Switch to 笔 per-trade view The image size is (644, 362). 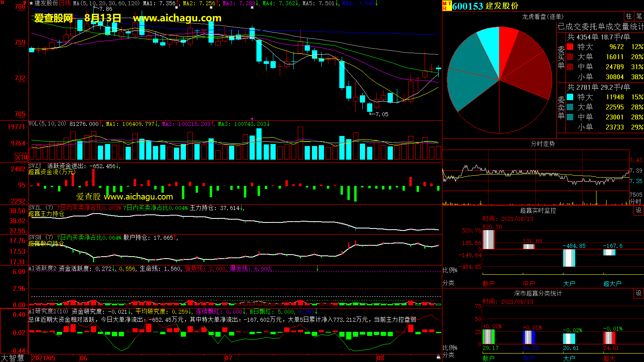[639, 16]
